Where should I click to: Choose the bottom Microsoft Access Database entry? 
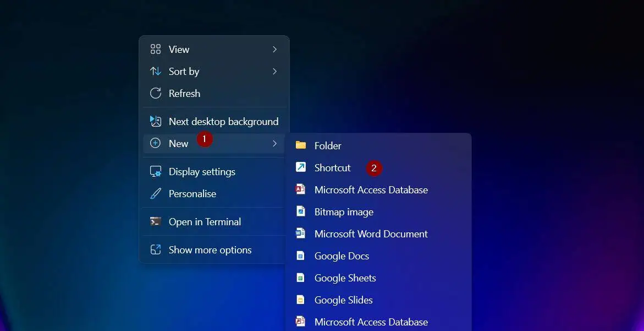378,322
